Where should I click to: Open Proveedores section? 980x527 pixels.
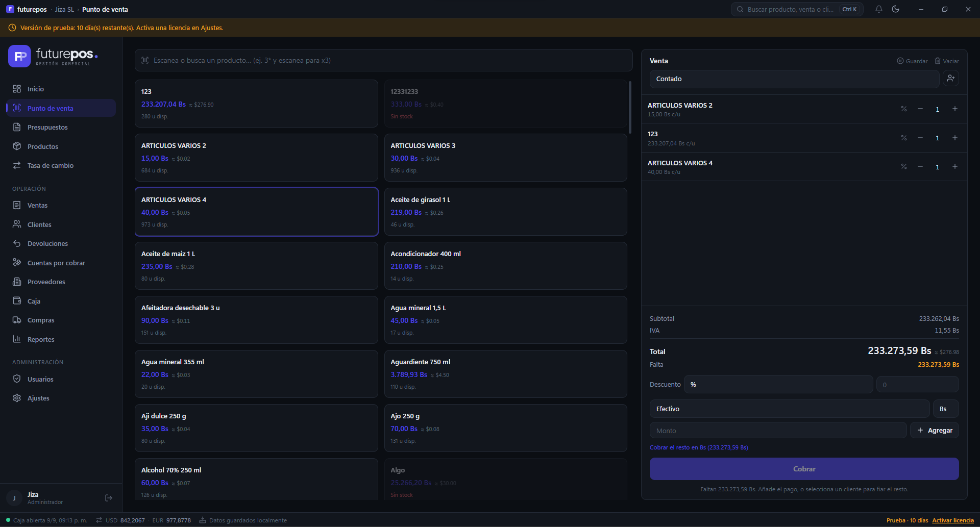pyautogui.click(x=61, y=282)
